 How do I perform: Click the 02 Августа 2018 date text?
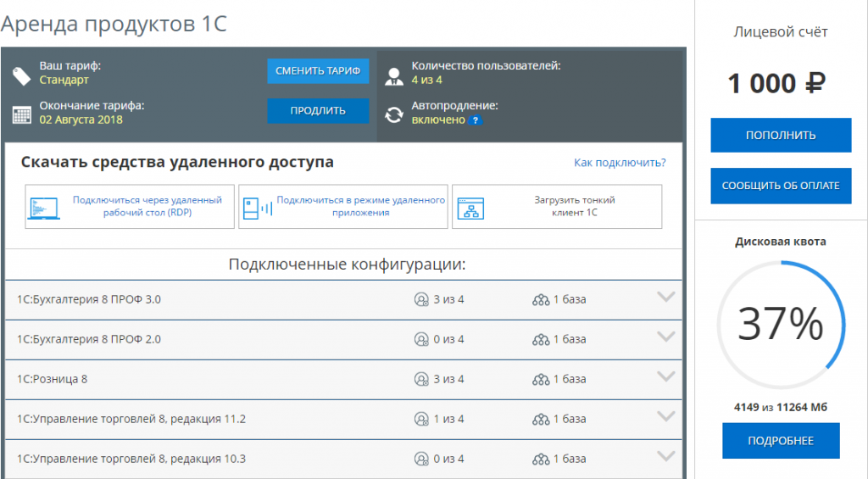point(81,120)
